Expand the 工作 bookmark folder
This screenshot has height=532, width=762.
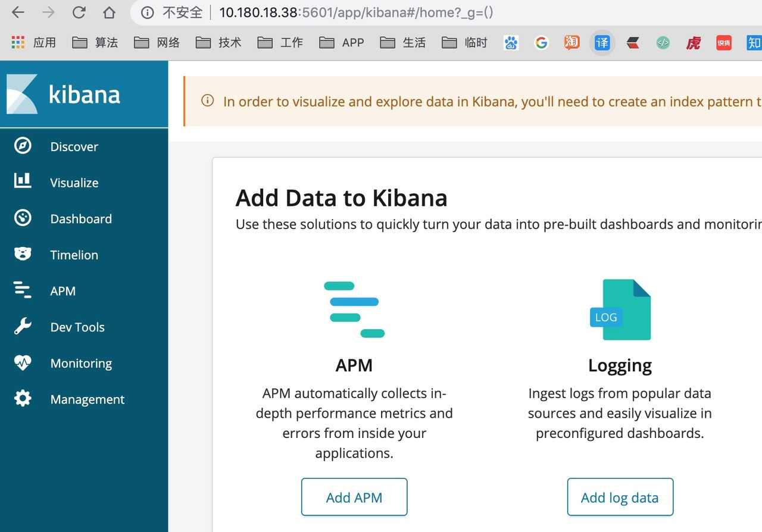pos(281,42)
